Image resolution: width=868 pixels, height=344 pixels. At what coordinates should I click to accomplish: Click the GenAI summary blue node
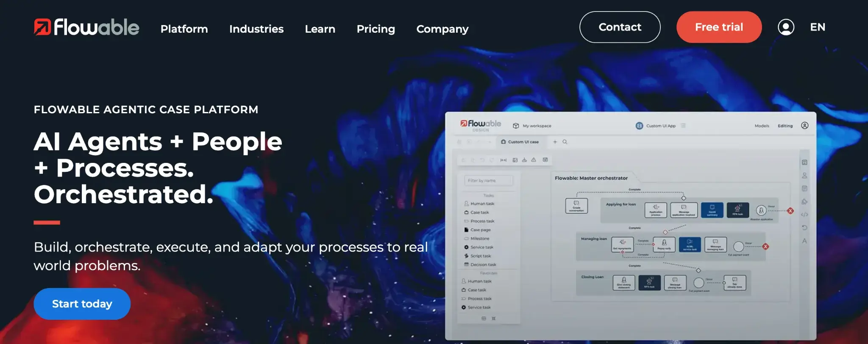pyautogui.click(x=712, y=210)
